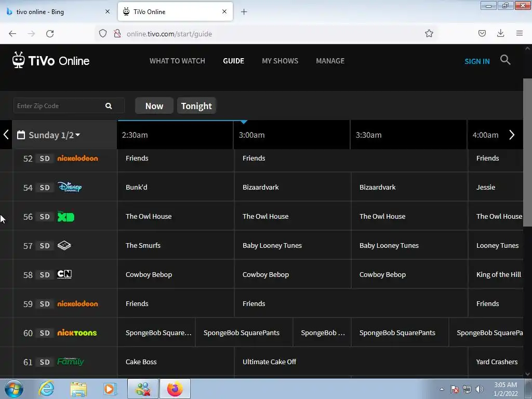Viewport: 532px width, 399px height.
Task: Open Pocket save icon
Action: click(482, 34)
